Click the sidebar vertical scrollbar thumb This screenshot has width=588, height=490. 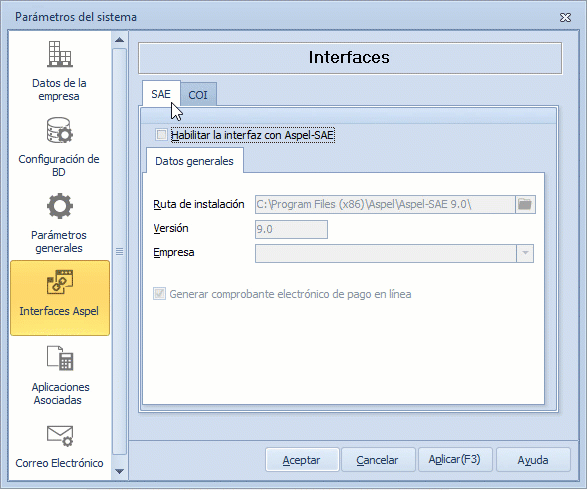click(x=120, y=251)
